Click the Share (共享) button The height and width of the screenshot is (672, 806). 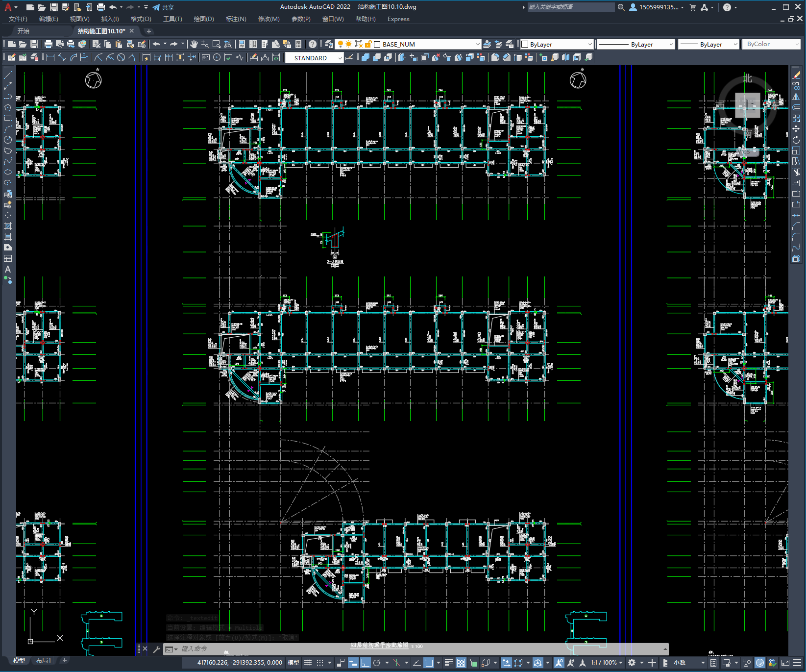(x=163, y=7)
